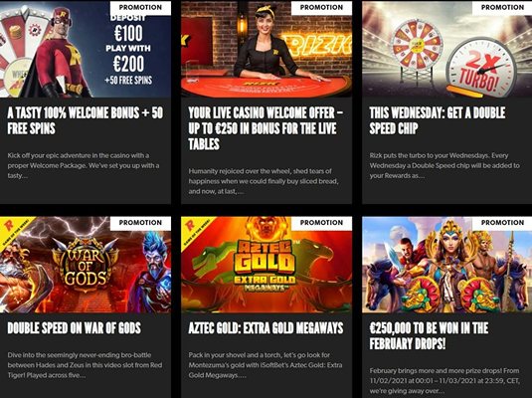Open 'Your Live Casino Welcome Offer' headline

click(x=266, y=128)
